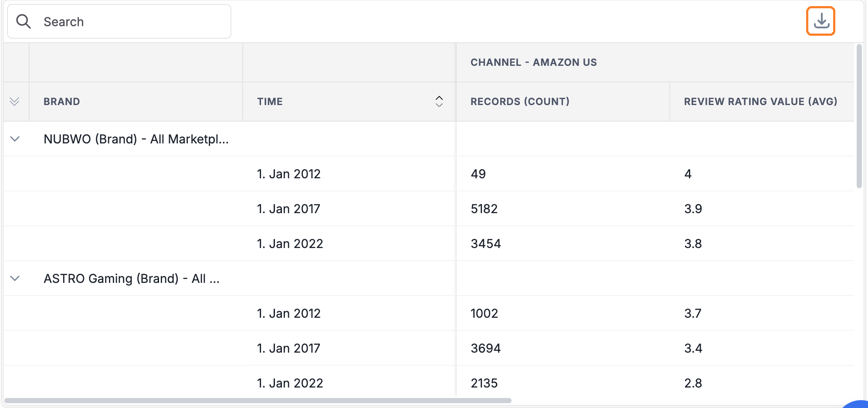The image size is (868, 408).
Task: Click the average rating value 2.8
Action: point(693,383)
